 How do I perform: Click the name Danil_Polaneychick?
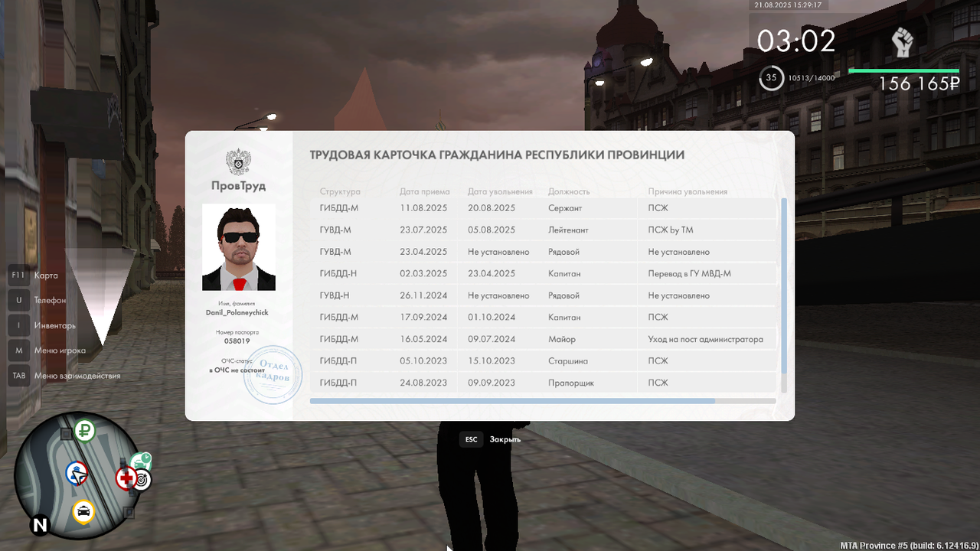tap(237, 312)
